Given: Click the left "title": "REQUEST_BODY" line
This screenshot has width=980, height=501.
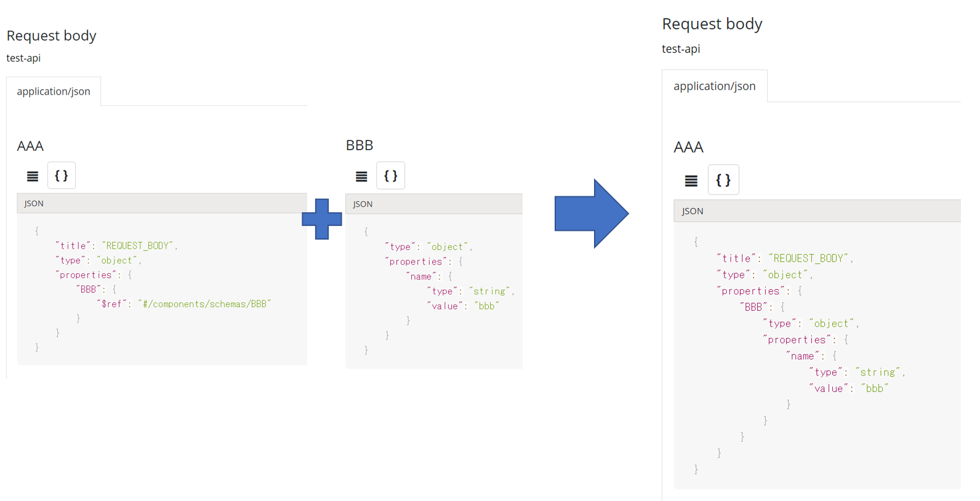Looking at the screenshot, I should [x=116, y=246].
